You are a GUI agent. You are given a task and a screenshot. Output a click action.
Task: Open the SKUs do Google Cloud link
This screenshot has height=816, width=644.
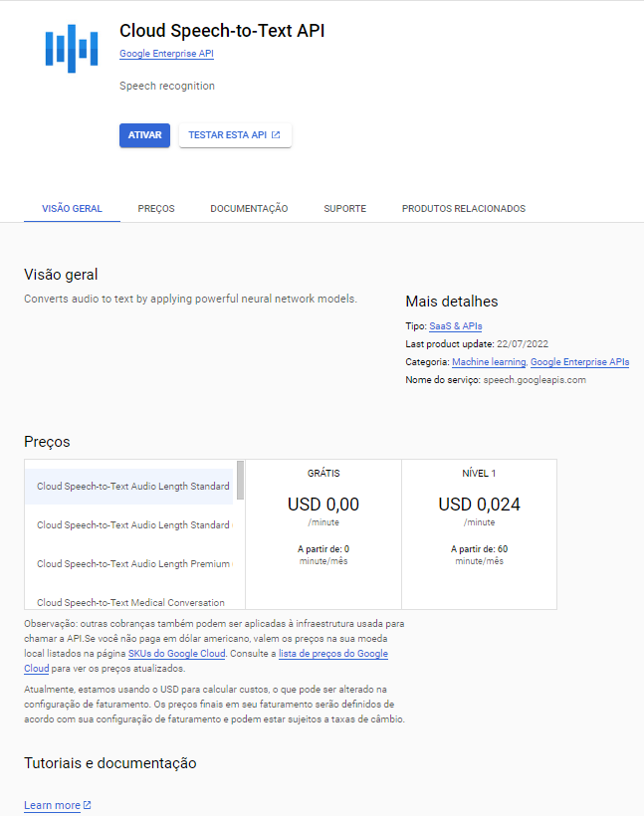(176, 654)
